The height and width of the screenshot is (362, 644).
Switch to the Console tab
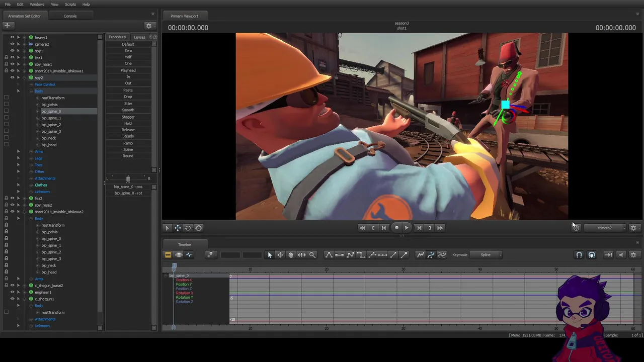(70, 16)
